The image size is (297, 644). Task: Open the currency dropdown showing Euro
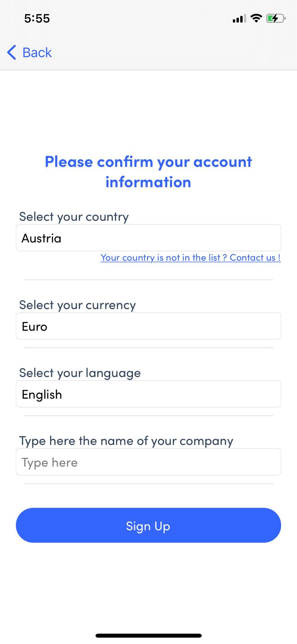click(x=148, y=326)
